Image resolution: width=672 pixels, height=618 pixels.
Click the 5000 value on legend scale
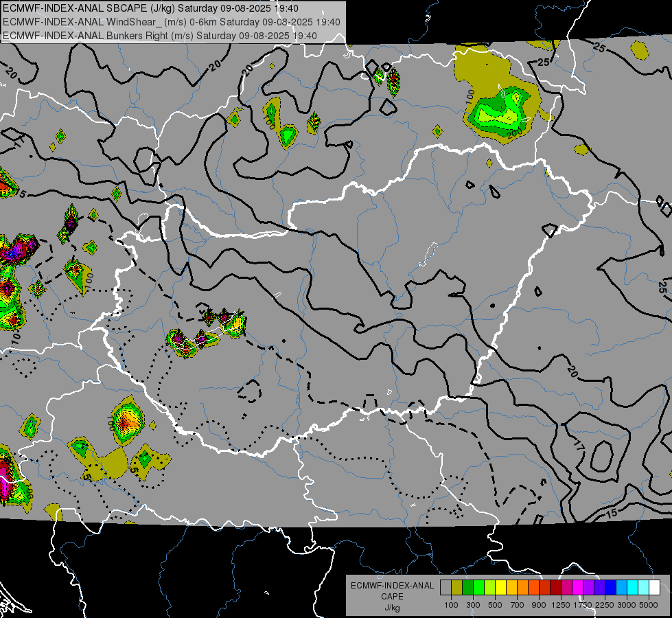click(x=649, y=605)
